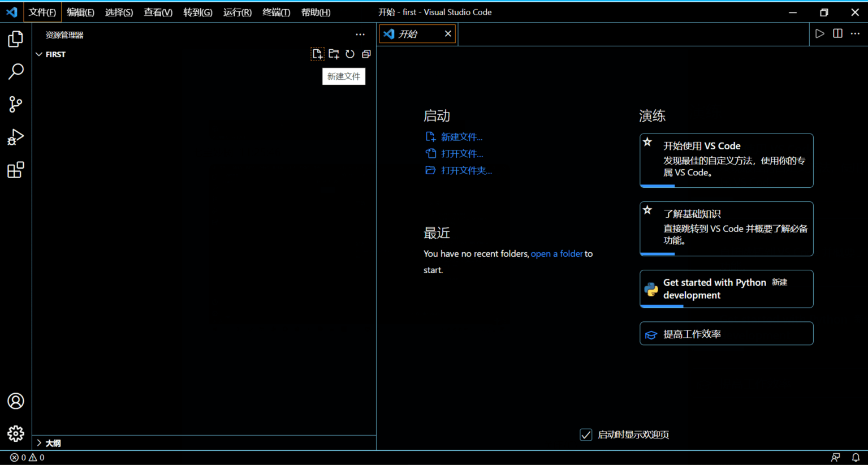Screen dimensions: 868x465
Task: Open the Accounts menu icon
Action: 16,401
